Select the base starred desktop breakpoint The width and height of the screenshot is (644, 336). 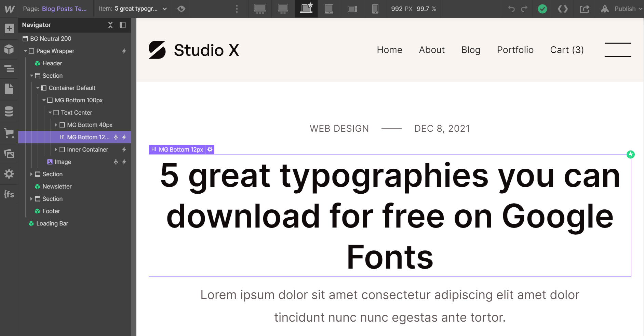306,9
